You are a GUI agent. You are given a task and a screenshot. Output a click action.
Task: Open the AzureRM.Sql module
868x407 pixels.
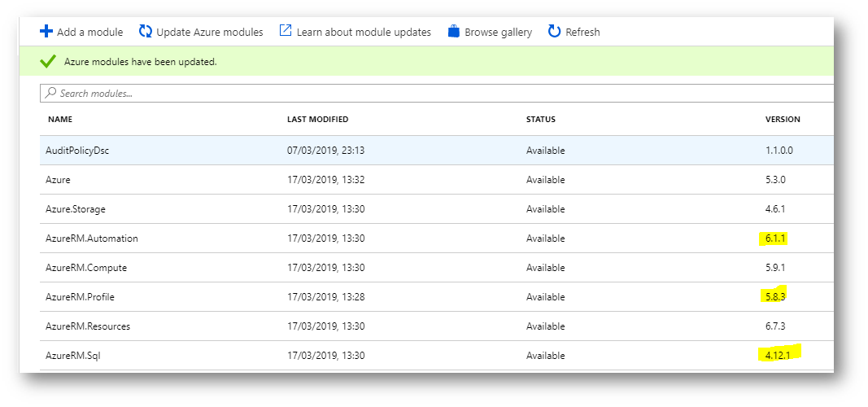coord(437,356)
